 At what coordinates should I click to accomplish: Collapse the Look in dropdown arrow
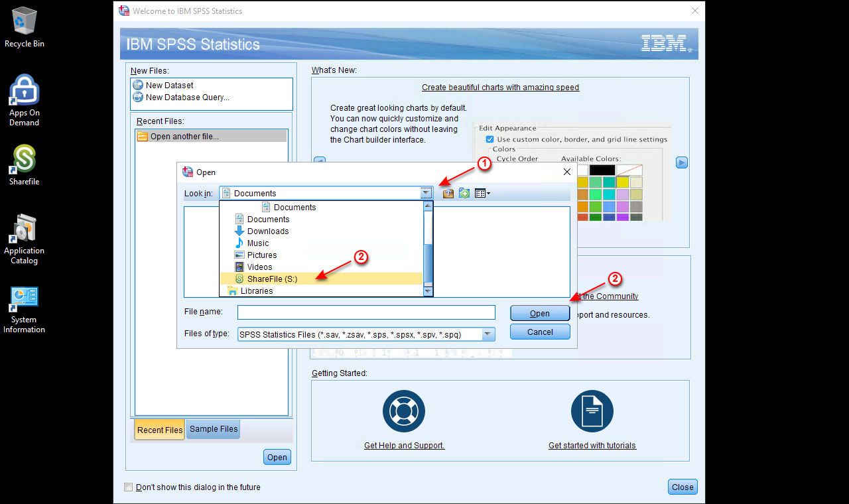[426, 193]
